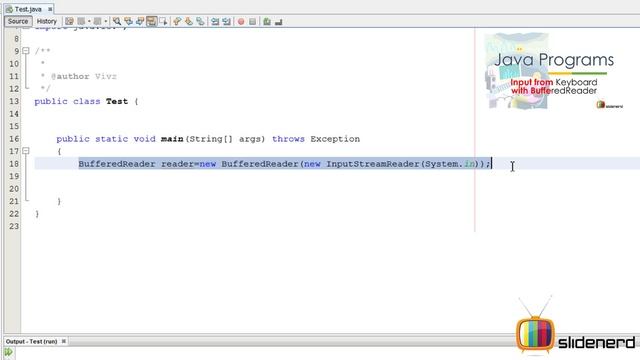The image size is (640, 360).
Task: Switch to the Source view
Action: point(18,21)
